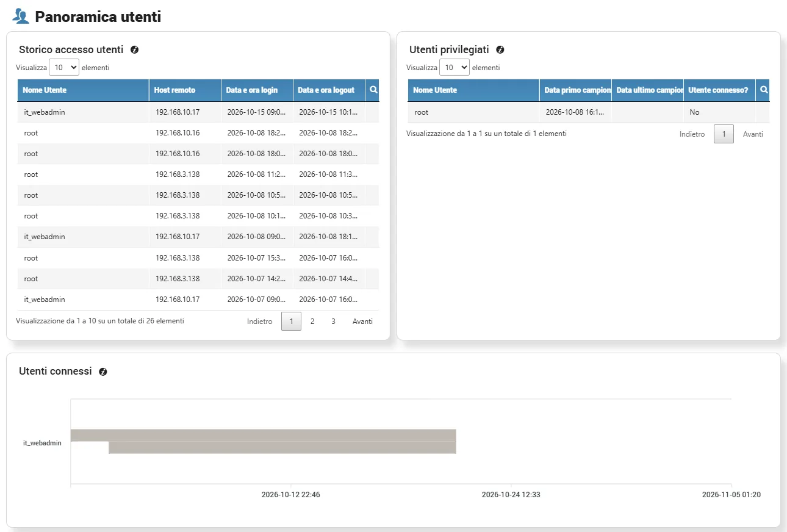Sort access history by Nome Utente column
This screenshot has height=532, width=787.
click(x=83, y=90)
